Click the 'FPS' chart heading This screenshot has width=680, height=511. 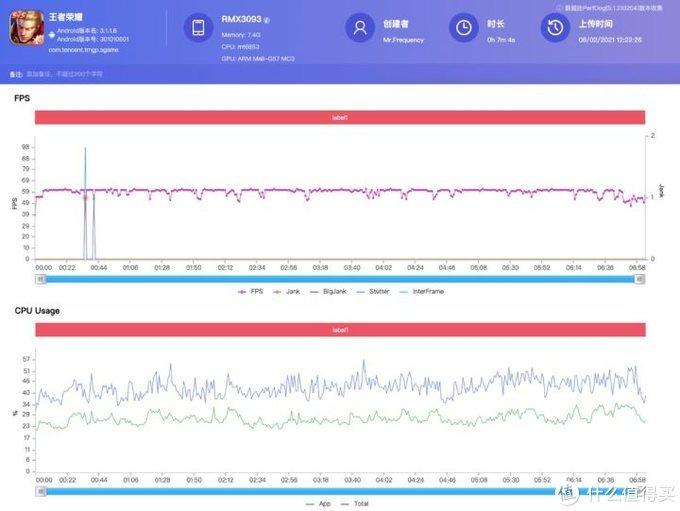[x=22, y=98]
